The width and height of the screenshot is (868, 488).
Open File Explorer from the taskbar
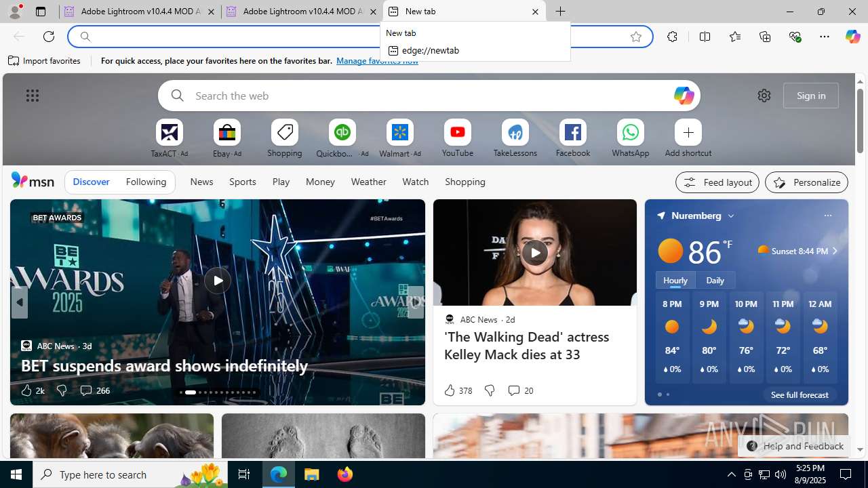pyautogui.click(x=312, y=474)
